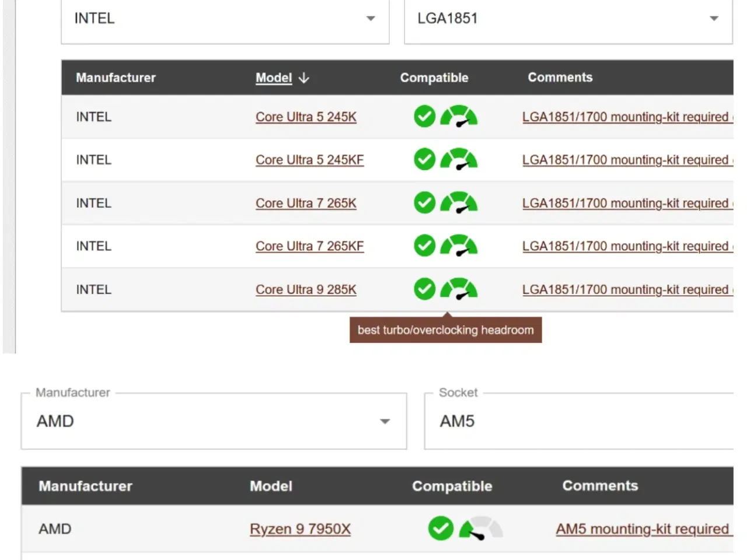This screenshot has height=560, width=747.
Task: Click performance gauge icon in Core Ultra 7 265KF row
Action: 459,246
